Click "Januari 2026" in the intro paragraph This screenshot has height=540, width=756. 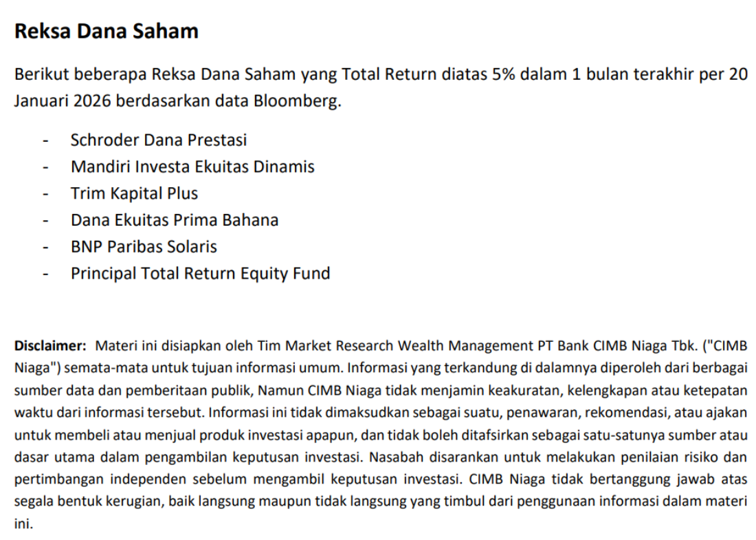(x=63, y=102)
